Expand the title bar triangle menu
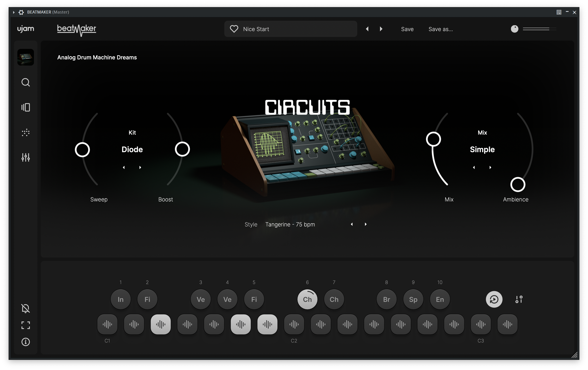The height and width of the screenshot is (370, 588). (14, 12)
